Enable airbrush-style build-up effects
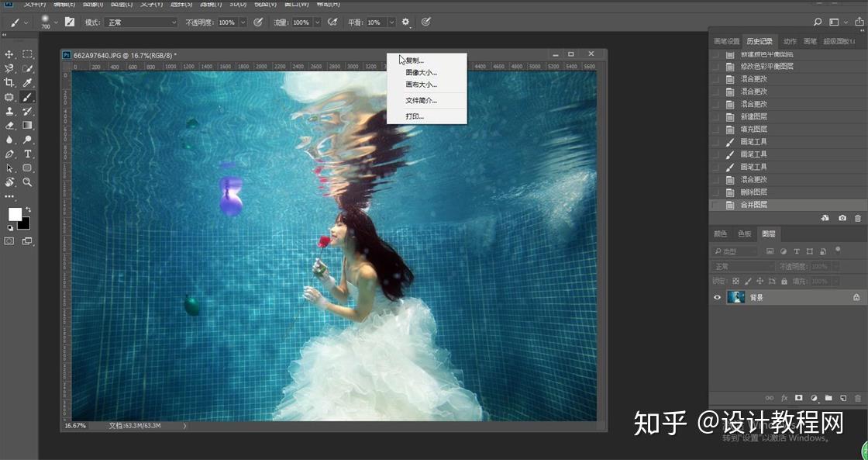The height and width of the screenshot is (460, 868). coord(332,22)
